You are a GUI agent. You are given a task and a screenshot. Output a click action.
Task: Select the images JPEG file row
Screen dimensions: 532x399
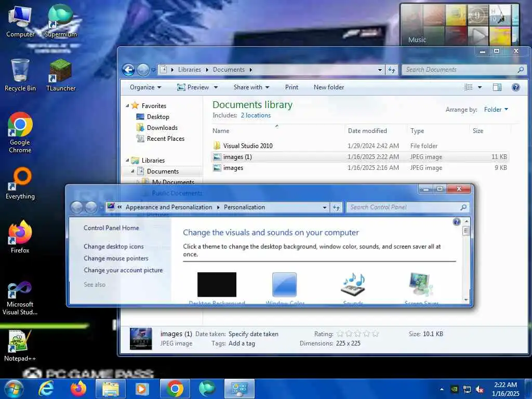[x=360, y=168]
